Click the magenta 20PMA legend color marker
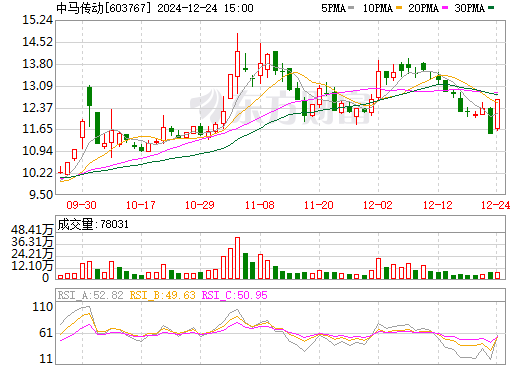This screenshot has height=365, width=520. point(444,7)
